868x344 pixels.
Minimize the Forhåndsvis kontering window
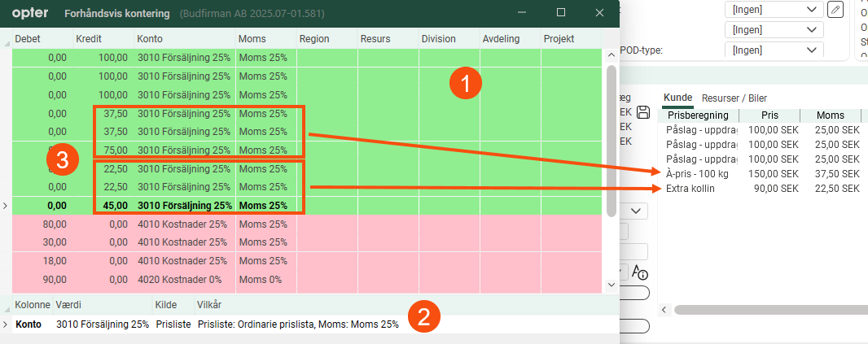pyautogui.click(x=522, y=13)
